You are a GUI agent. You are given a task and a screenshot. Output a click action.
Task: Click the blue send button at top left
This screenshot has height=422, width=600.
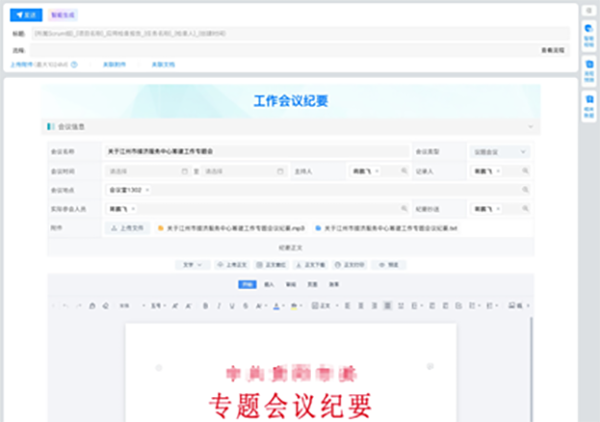click(26, 15)
